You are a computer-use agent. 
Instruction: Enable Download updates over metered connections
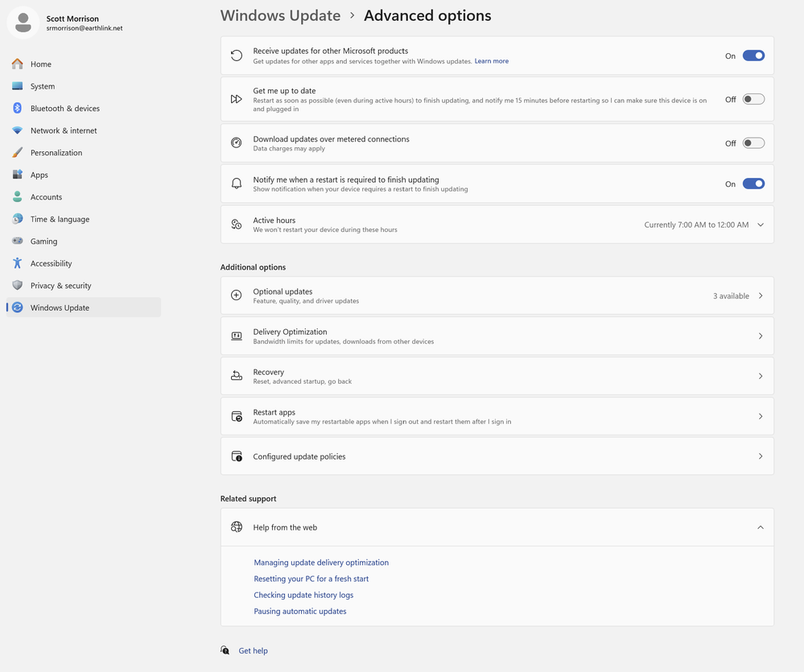click(753, 143)
